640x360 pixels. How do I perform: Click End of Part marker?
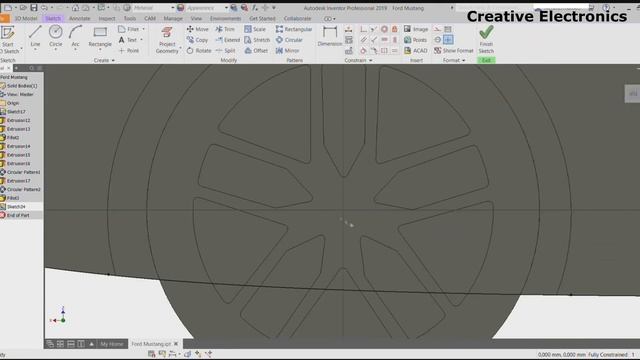pos(18,215)
